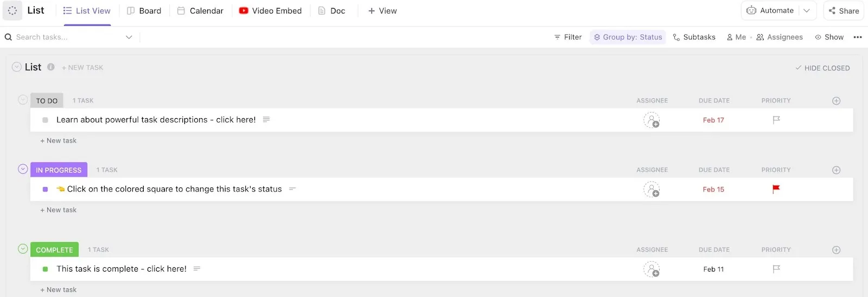Toggle HIDE CLOSED tasks
The image size is (868, 297).
tap(822, 68)
